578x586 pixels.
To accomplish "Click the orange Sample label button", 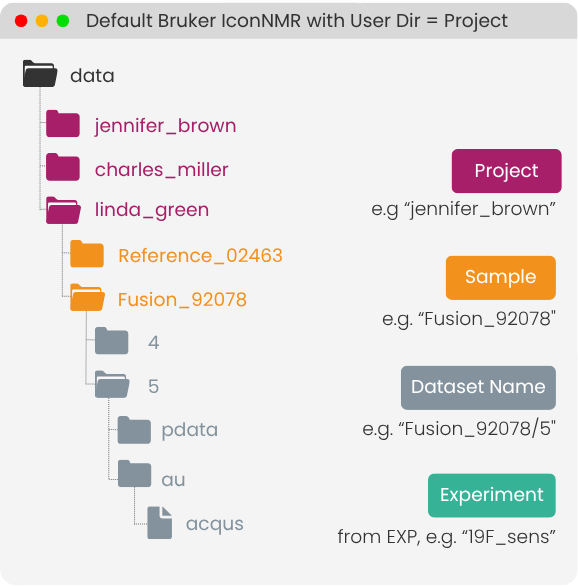I will 501,278.
